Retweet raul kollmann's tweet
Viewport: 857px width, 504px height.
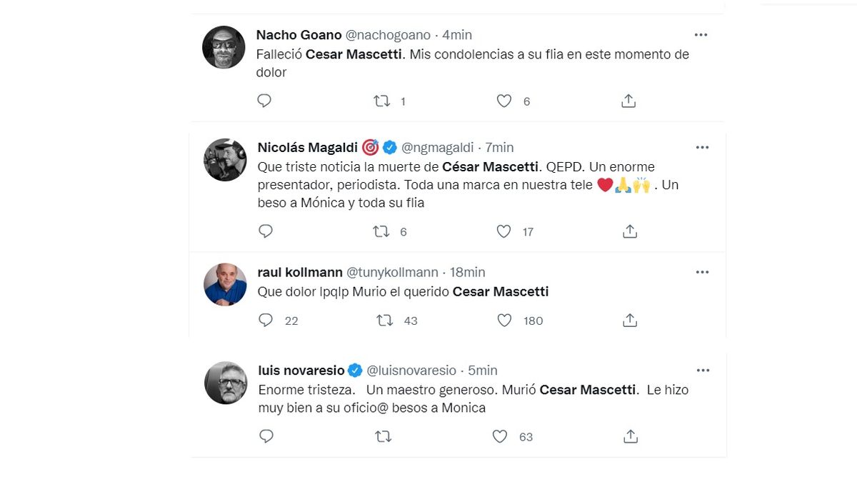(385, 321)
